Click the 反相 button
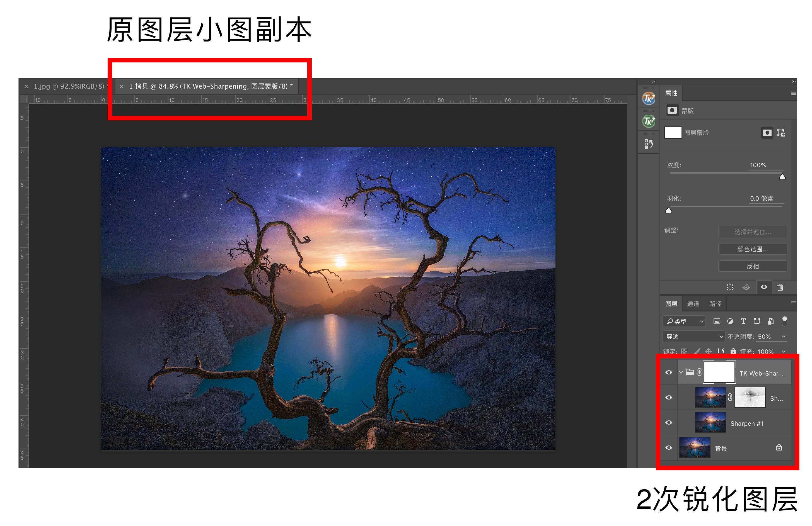Viewport: 812px width, 526px height. (752, 266)
